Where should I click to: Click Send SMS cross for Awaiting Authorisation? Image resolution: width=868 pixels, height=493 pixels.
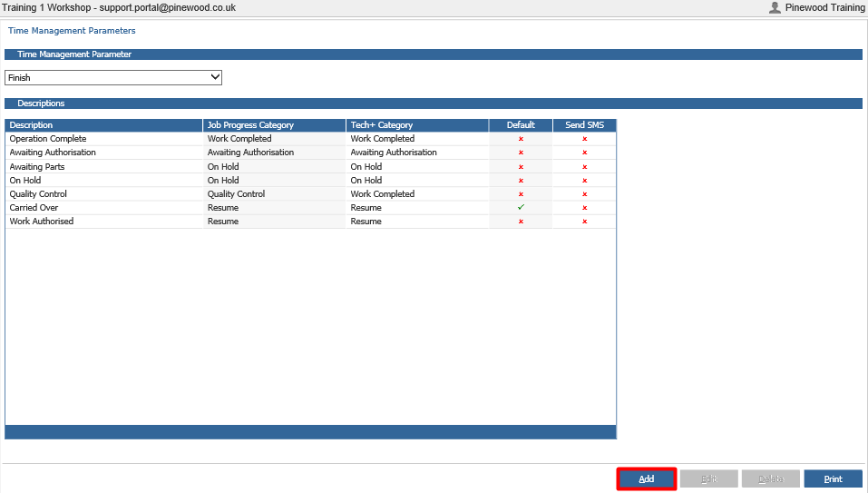point(585,153)
